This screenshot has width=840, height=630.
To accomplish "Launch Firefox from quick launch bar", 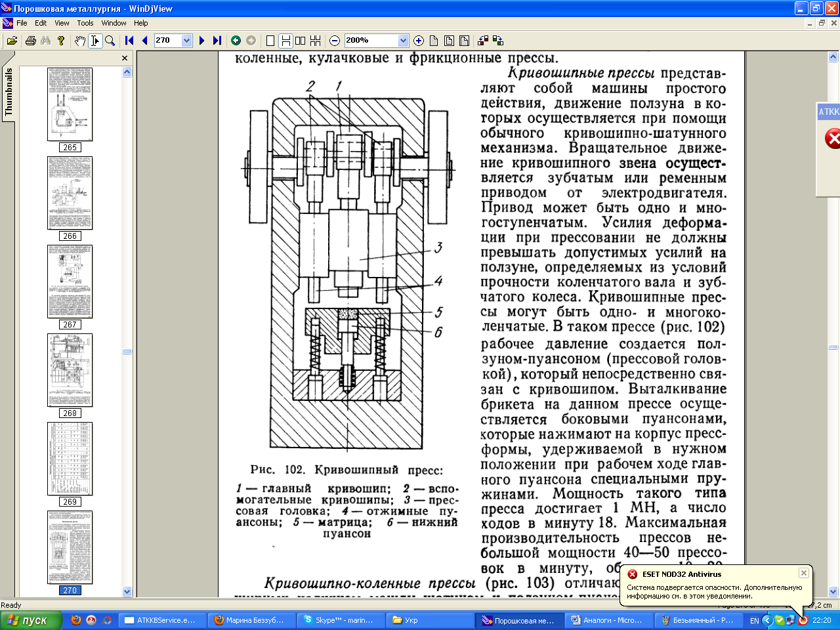I will coord(76,620).
